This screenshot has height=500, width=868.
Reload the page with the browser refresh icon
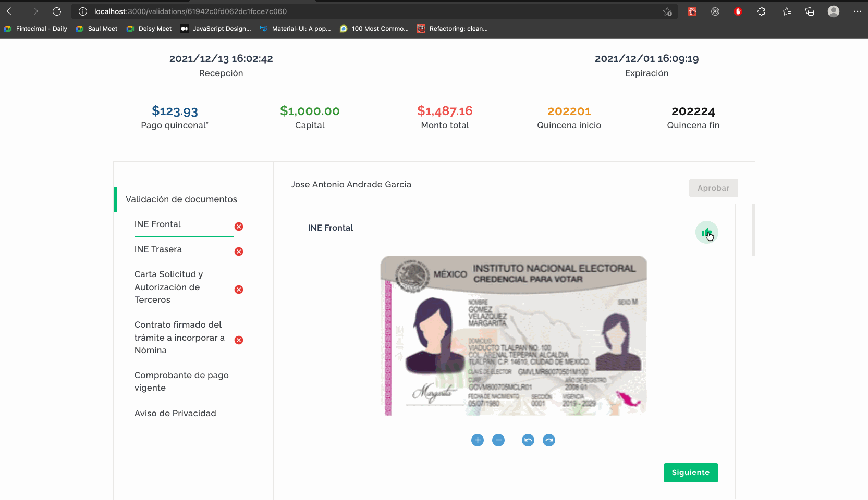57,11
